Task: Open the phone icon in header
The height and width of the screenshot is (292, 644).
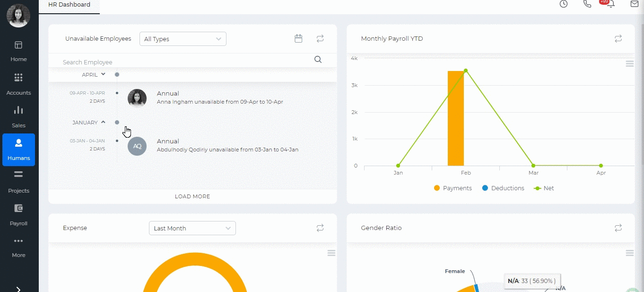Action: coord(587,4)
